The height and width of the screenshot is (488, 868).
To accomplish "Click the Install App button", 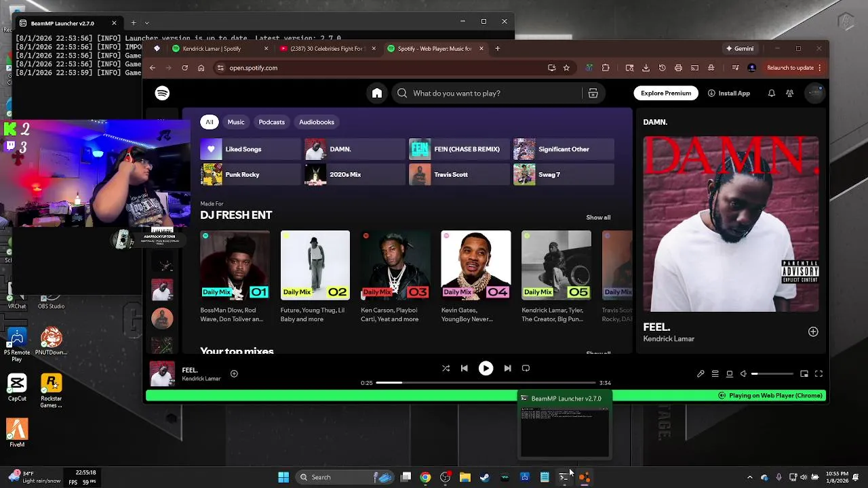I will (x=728, y=93).
